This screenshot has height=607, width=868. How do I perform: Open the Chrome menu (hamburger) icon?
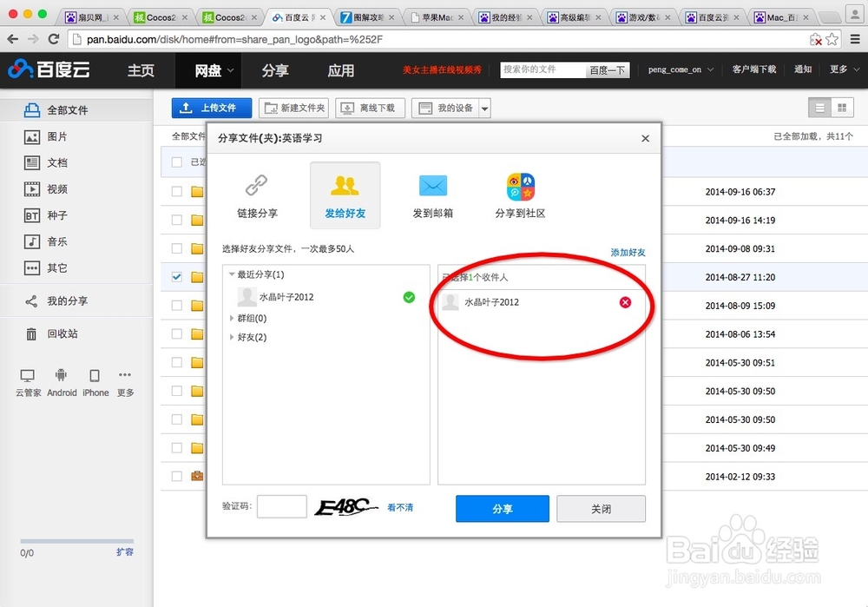[x=855, y=39]
